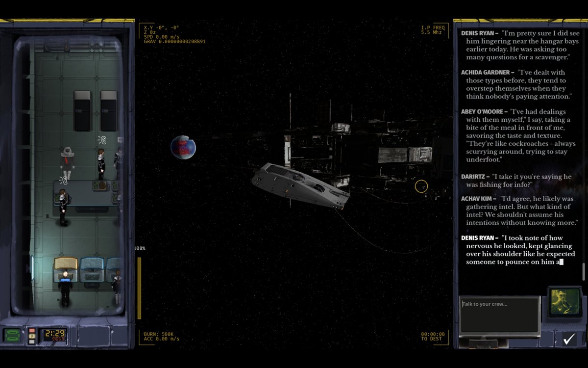The image size is (588, 368).
Task: Confirm message with the checkmark button
Action: (x=568, y=339)
